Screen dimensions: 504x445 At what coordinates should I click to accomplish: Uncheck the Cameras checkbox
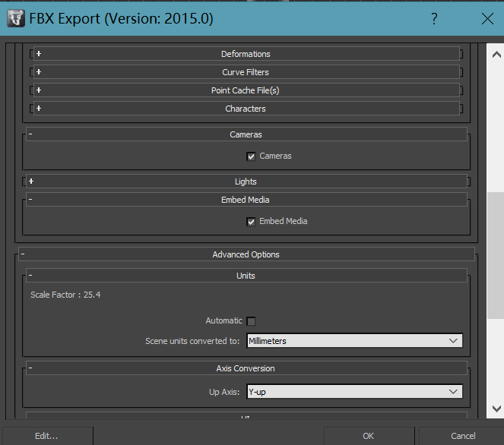(x=251, y=156)
